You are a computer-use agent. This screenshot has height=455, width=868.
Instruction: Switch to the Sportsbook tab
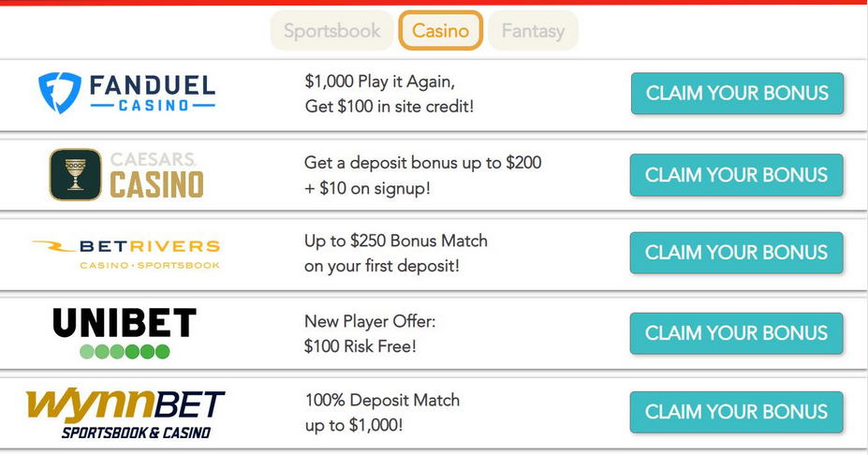click(x=332, y=31)
